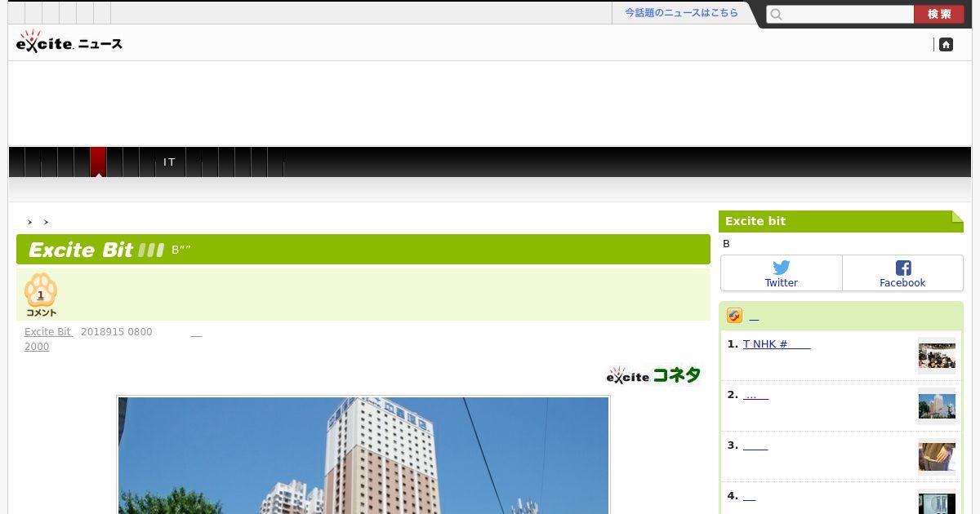Screen dimensions: 980x514
Task: Open the ranking item 3 link
Action: [755, 445]
